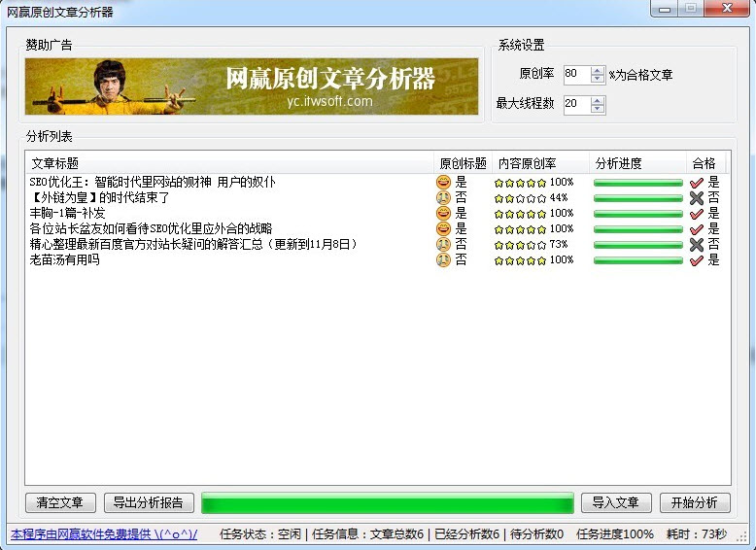Click the crying face icon in the 精心整理最新百度 row
The width and height of the screenshot is (756, 550).
click(443, 244)
